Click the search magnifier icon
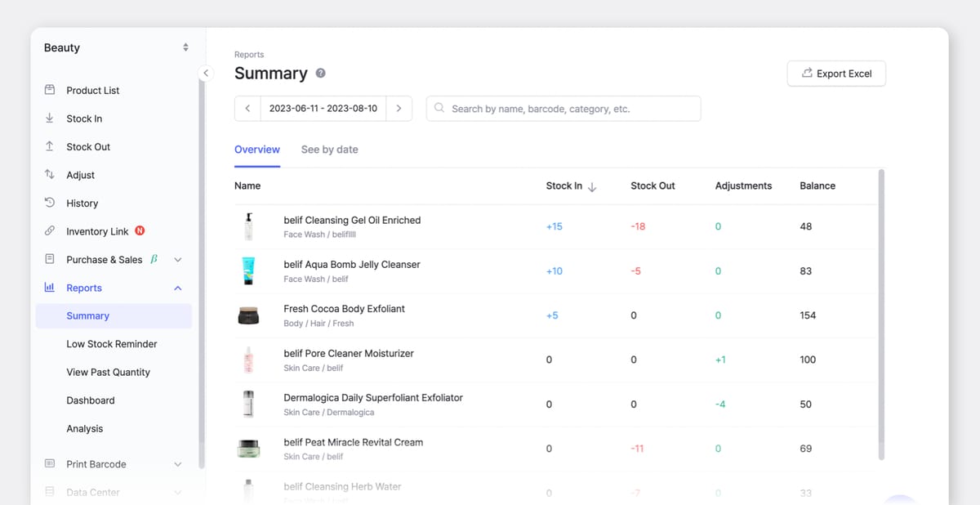This screenshot has height=505, width=980. [439, 108]
